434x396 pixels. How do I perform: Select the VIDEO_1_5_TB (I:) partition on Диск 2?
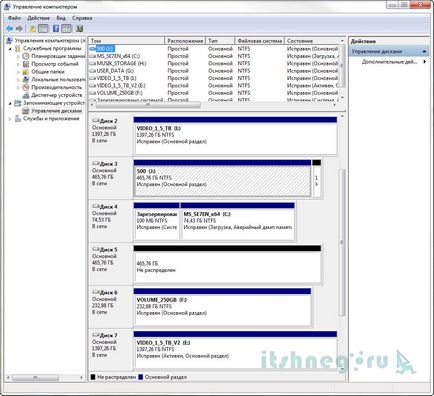point(235,136)
